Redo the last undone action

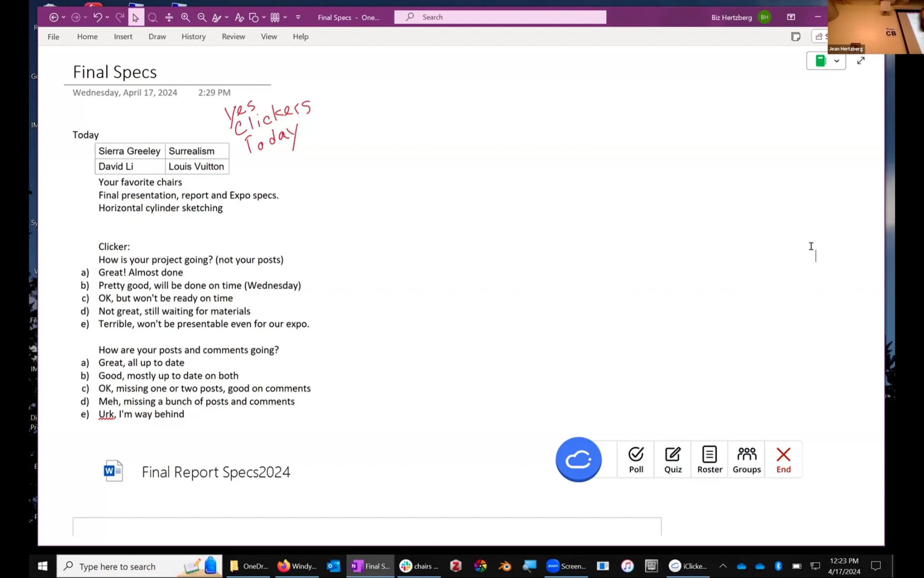click(120, 17)
